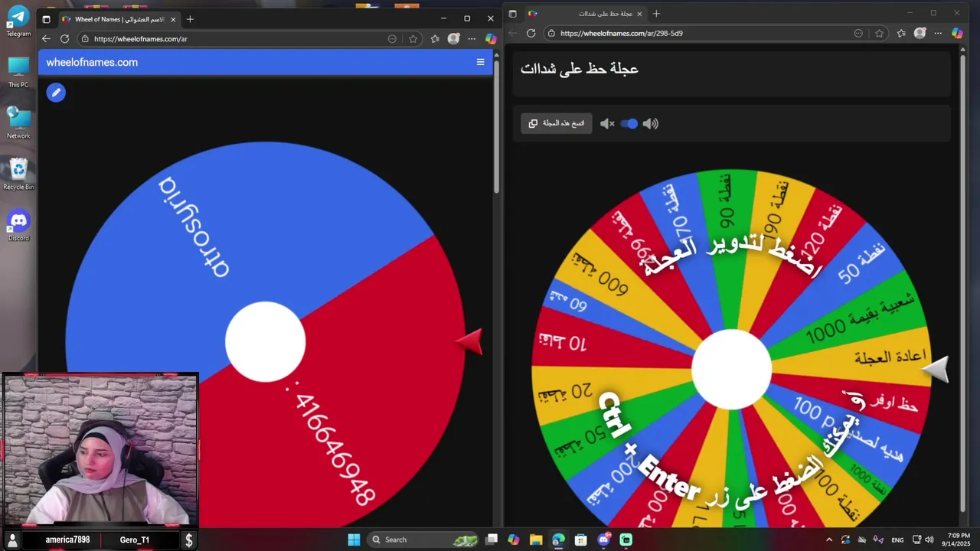
Task: Click the 'america7898' name in the overlay bar
Action: [x=67, y=540]
